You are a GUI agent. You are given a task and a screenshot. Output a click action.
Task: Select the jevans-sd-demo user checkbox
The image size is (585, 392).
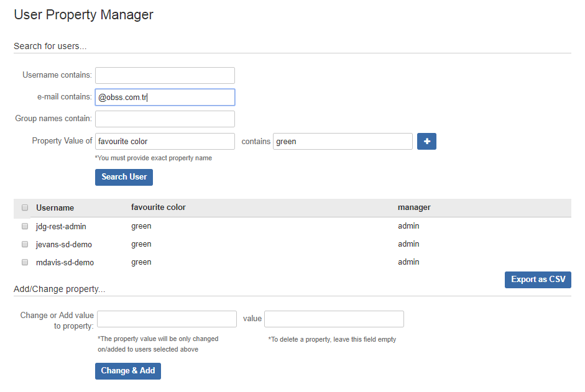click(x=25, y=244)
